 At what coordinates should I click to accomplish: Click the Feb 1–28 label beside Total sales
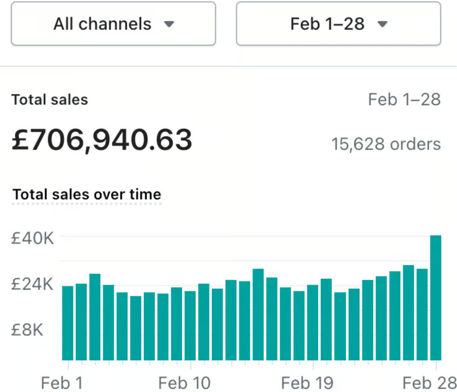point(404,100)
